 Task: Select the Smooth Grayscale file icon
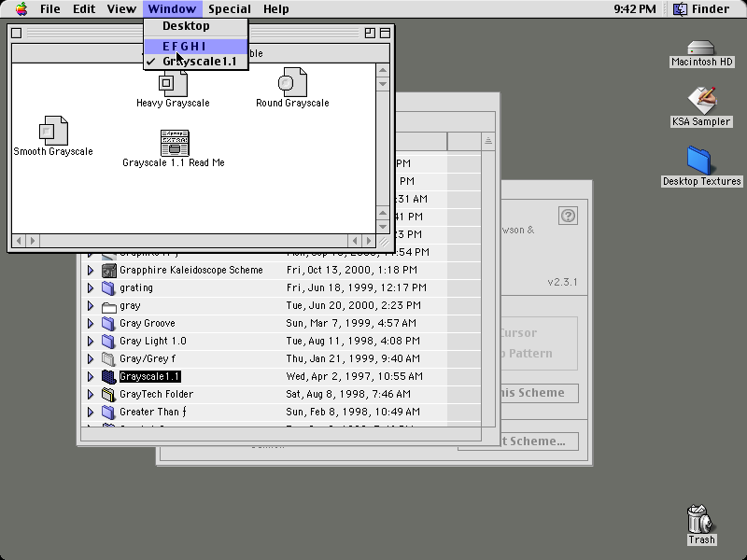pyautogui.click(x=53, y=131)
